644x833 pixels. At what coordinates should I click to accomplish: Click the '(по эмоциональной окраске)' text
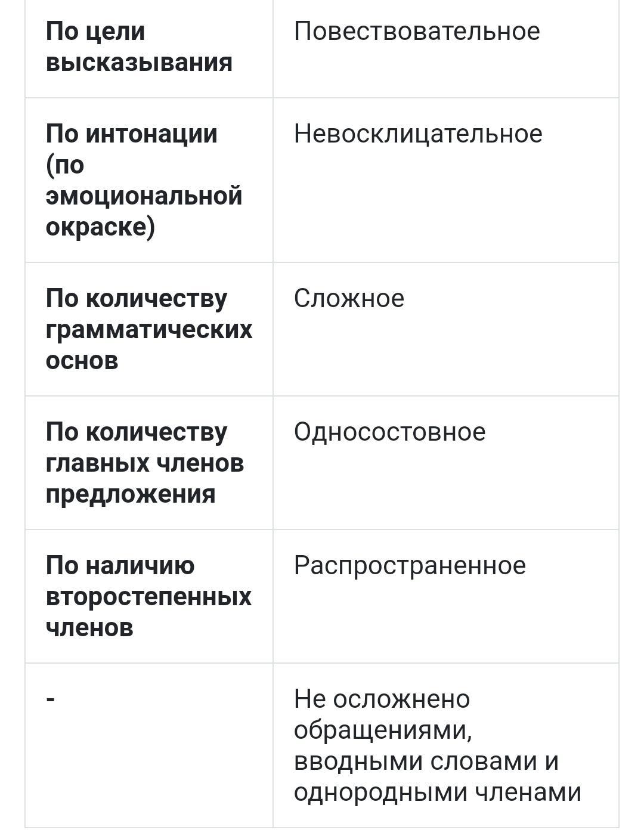tap(144, 196)
